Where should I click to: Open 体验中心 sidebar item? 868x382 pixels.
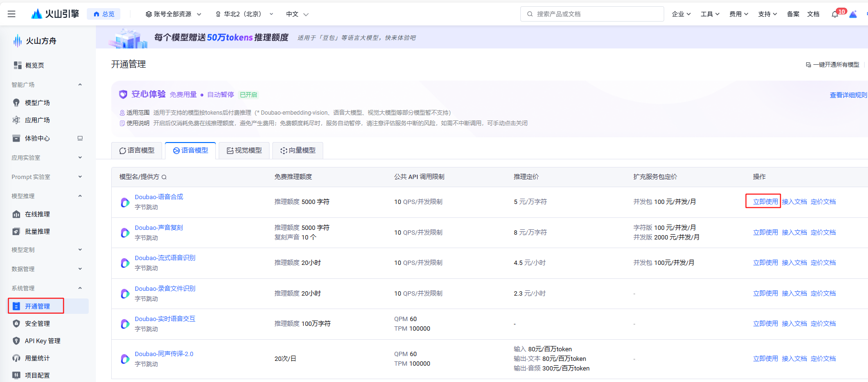pyautogui.click(x=37, y=138)
